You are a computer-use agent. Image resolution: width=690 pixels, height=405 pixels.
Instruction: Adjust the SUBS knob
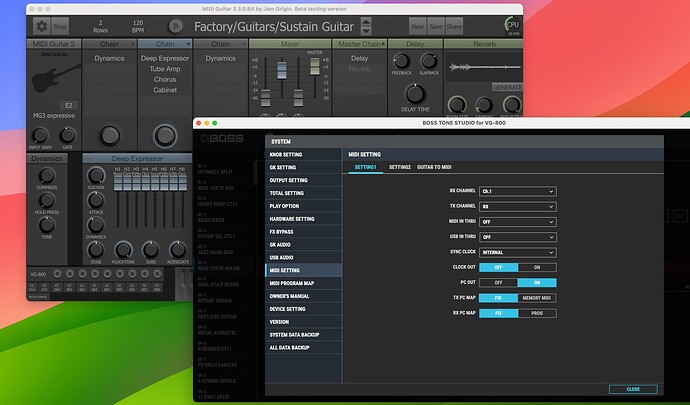click(x=150, y=250)
